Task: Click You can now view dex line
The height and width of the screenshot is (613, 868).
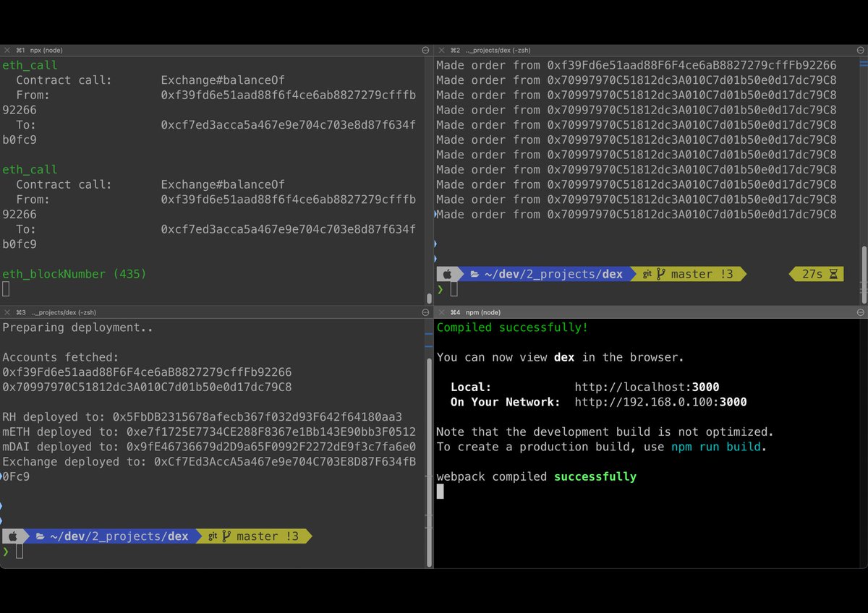Action: [x=560, y=357]
